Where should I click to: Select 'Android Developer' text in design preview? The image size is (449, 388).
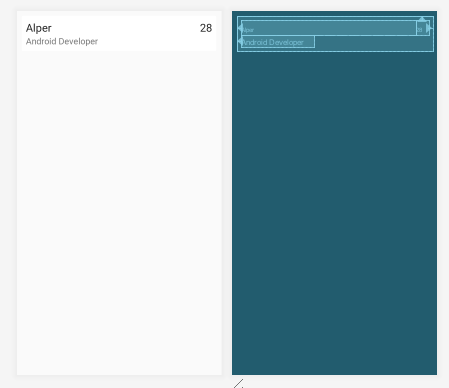62,41
